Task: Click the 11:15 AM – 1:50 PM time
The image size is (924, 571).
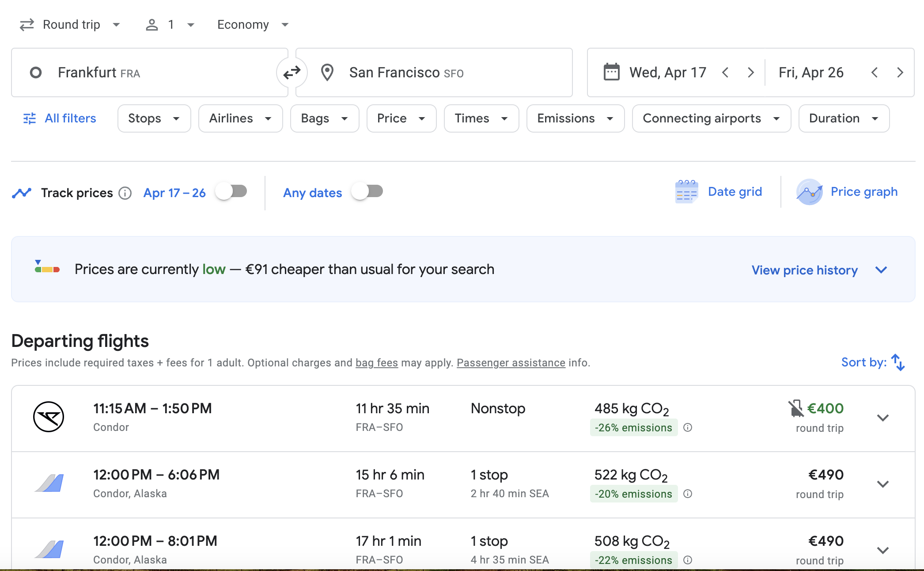Action: (152, 408)
